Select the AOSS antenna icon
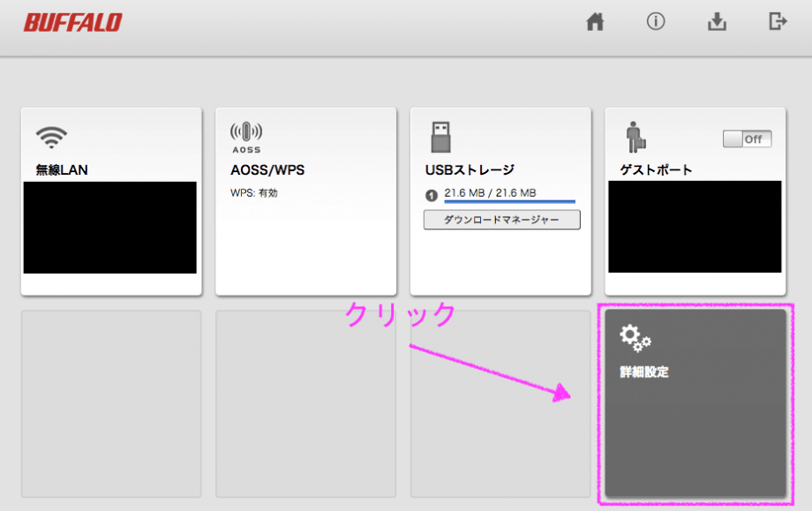The height and width of the screenshot is (511, 812). coord(245,137)
